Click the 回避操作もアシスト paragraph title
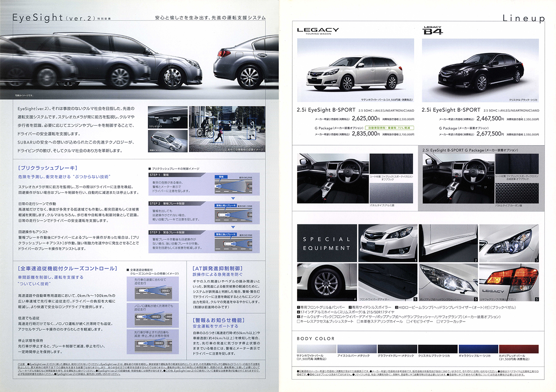The image size is (556, 392). (33, 232)
